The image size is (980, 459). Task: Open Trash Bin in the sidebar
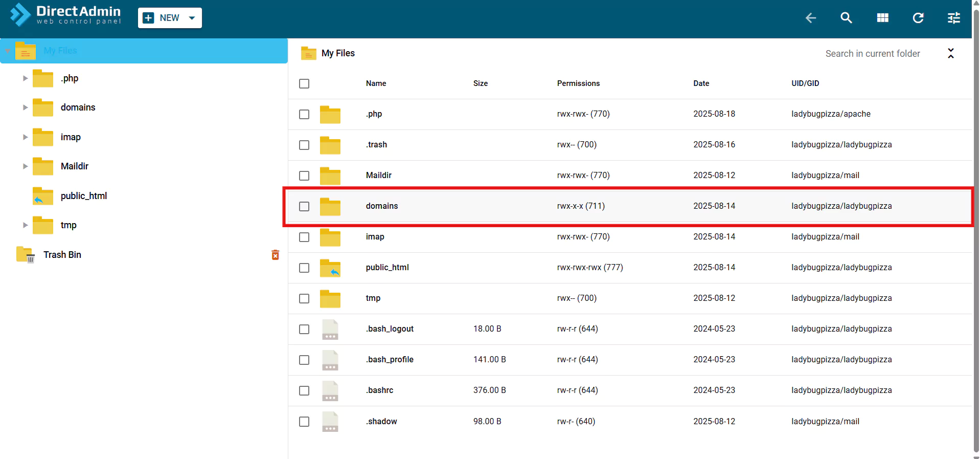[62, 255]
